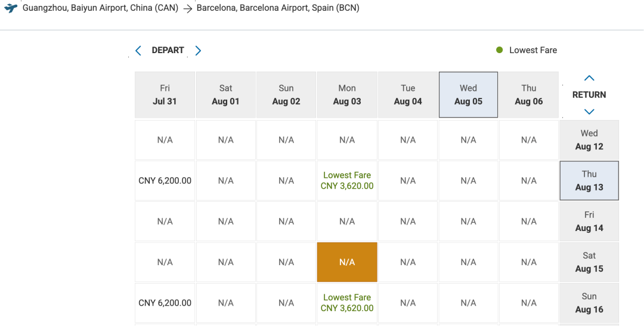Choose the Sun Aug 16 return row
This screenshot has height=326, width=644.
point(589,303)
